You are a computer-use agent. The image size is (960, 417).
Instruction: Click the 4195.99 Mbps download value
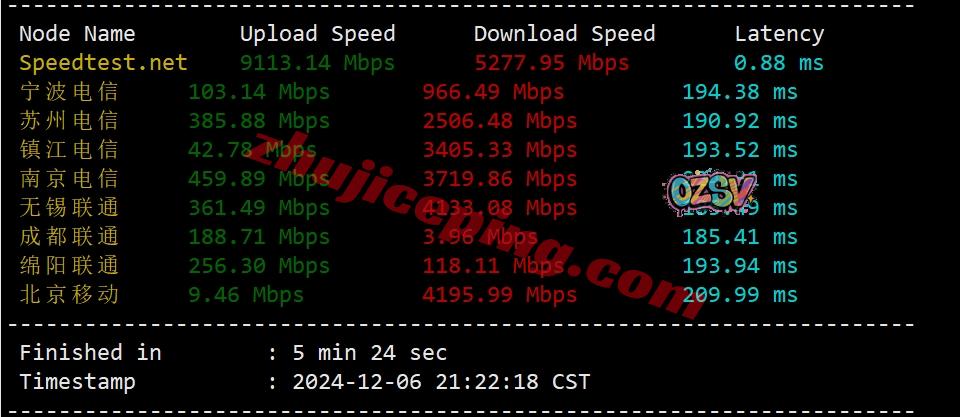pyautogui.click(x=500, y=295)
